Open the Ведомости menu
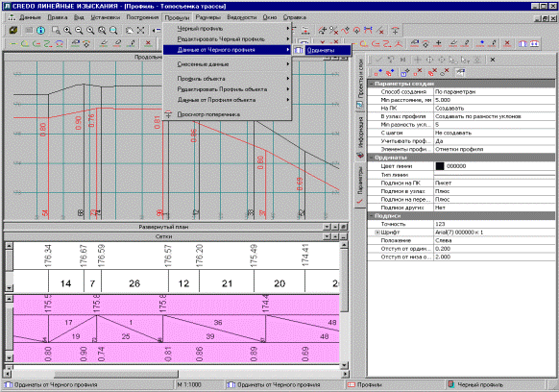This screenshot has height=392, width=559. pos(241,17)
